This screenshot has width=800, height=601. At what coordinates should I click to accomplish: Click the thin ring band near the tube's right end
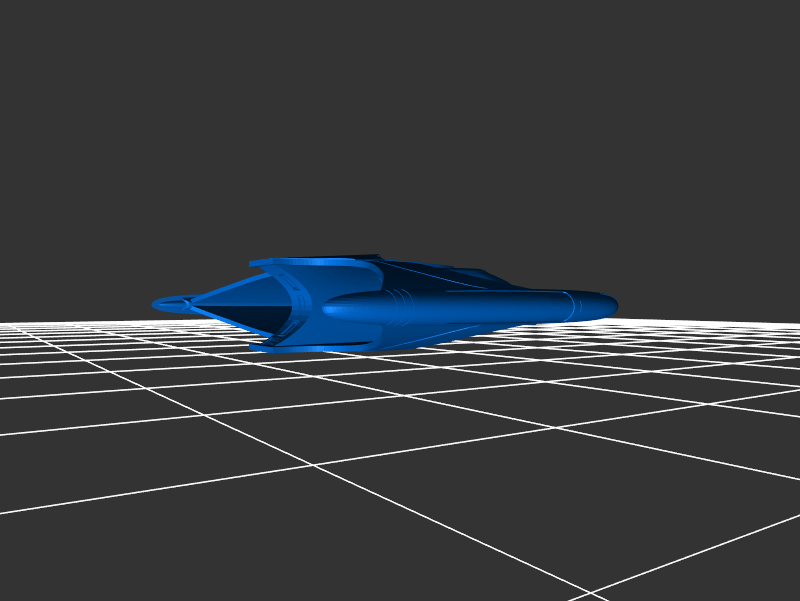pyautogui.click(x=570, y=305)
